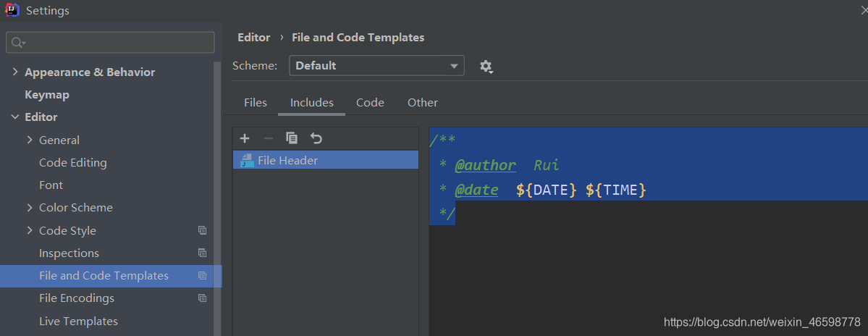Click the project-level icon beside Inspections

203,253
